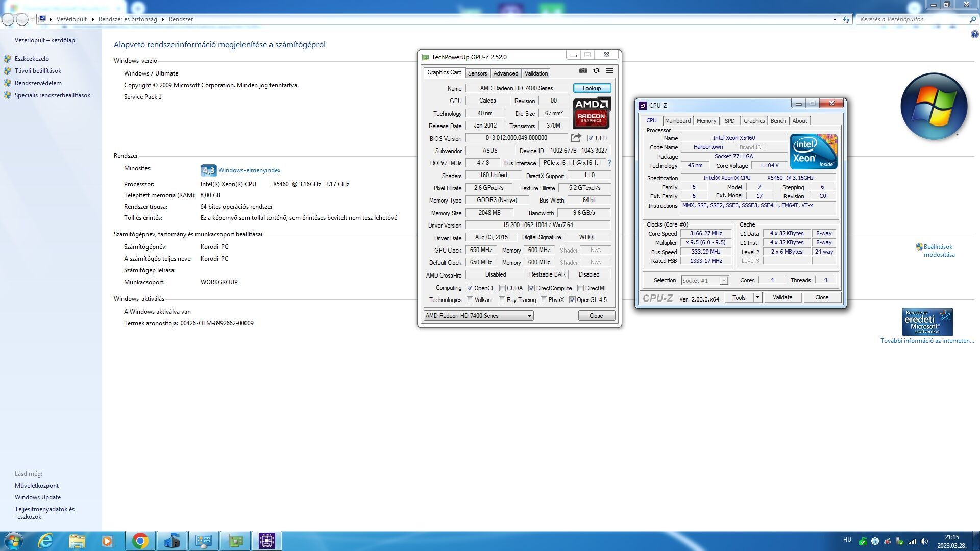Image resolution: width=980 pixels, height=551 pixels.
Task: Toggle the UEFI checkbox in GPU-Z
Action: (591, 138)
